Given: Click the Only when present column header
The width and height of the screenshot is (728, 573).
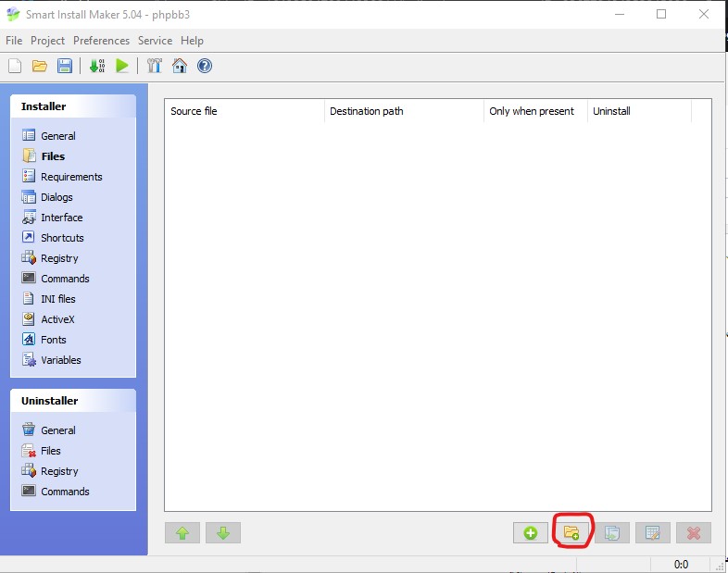Looking at the screenshot, I should 535,111.
